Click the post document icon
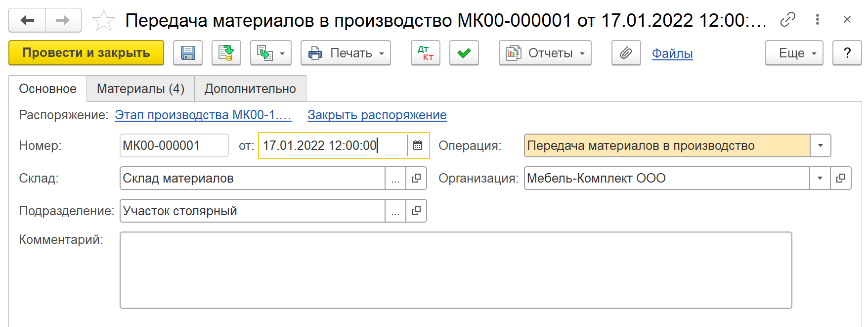This screenshot has height=327, width=868. click(x=226, y=53)
